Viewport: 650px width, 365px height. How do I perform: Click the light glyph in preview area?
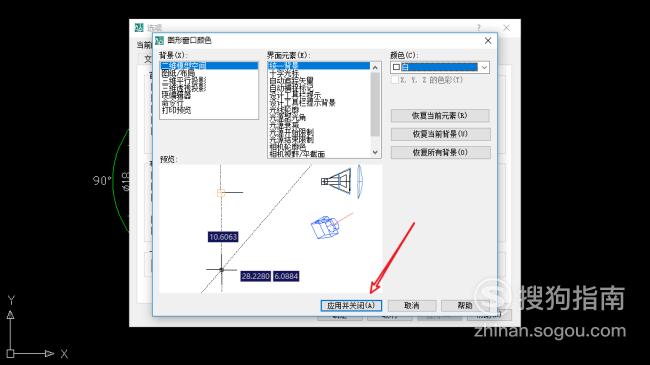[337, 181]
